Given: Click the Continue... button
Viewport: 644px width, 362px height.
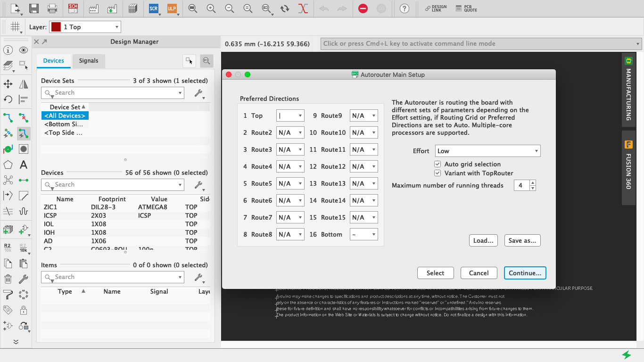Looking at the screenshot, I should tap(525, 273).
